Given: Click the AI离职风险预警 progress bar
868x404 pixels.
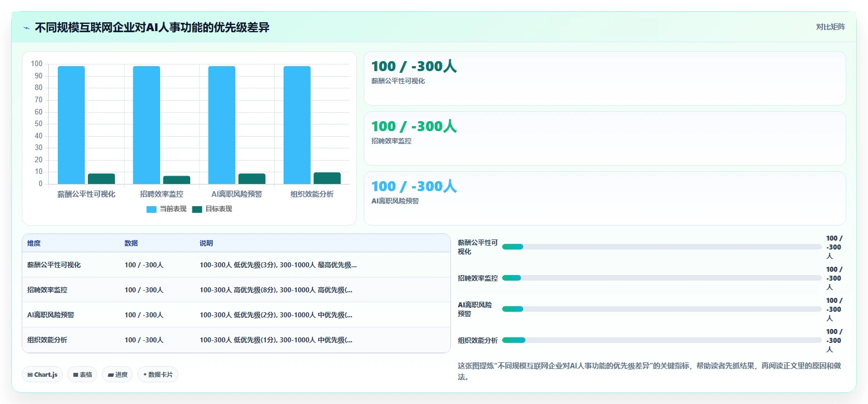Looking at the screenshot, I should [x=662, y=309].
